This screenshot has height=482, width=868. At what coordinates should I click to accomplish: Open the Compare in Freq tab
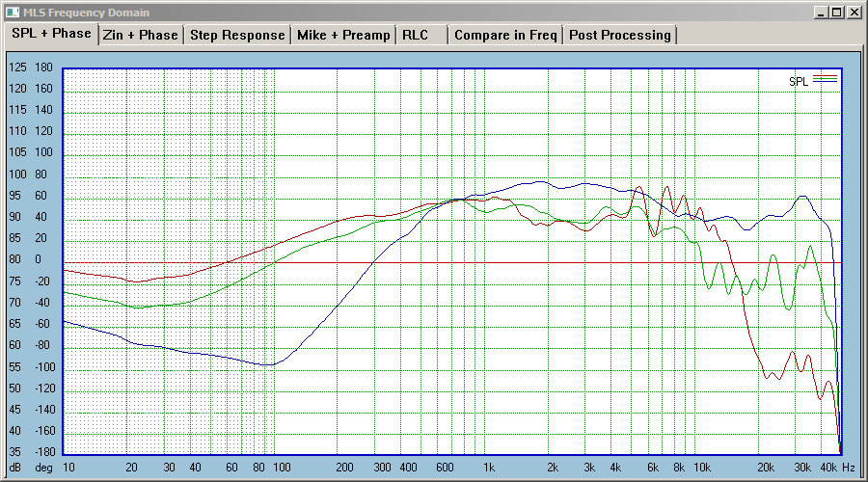505,35
